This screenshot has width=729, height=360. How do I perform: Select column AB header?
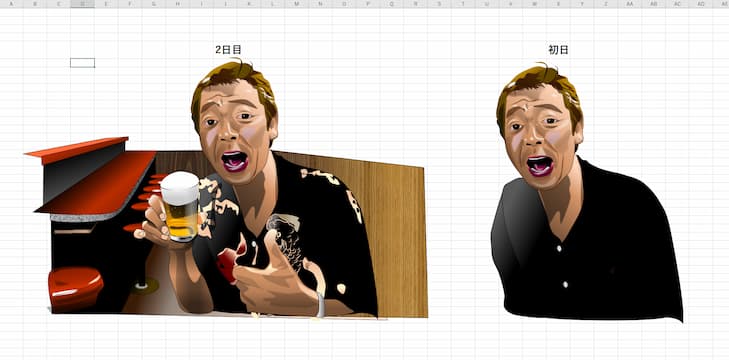(x=653, y=4)
